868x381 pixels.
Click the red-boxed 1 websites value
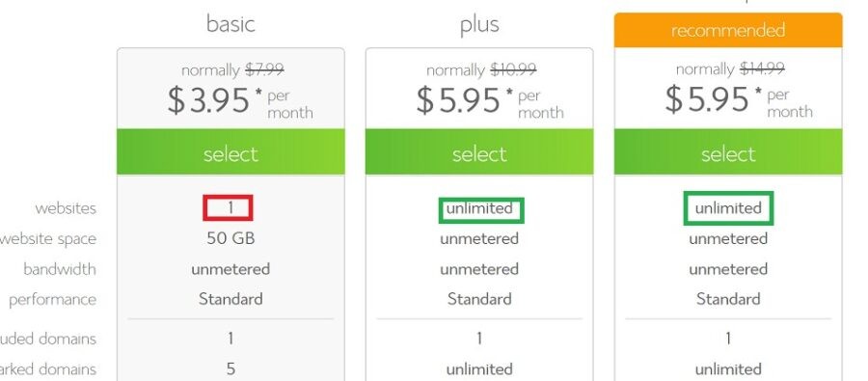tap(228, 208)
